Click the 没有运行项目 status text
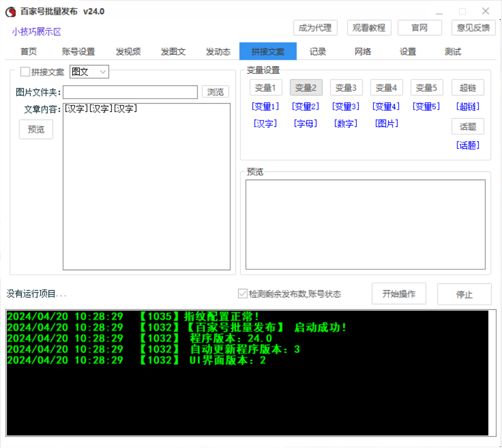Image resolution: width=502 pixels, height=448 pixels. click(x=36, y=294)
